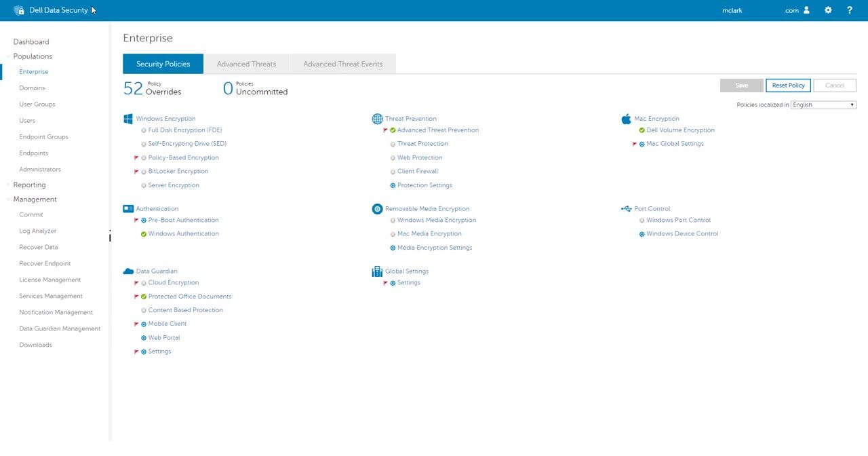Toggle the green Dell Volume Encryption indicator
Screen dimensions: 868x456
pos(642,130)
